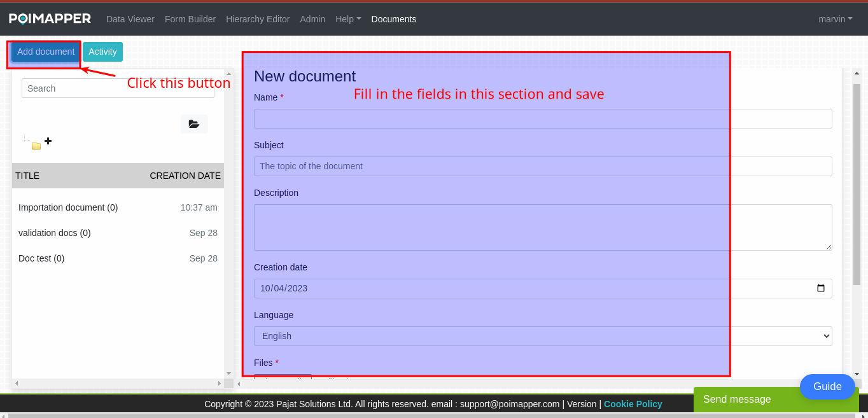
Task: Click left panel horizontal scroll right arrow
Action: pyautogui.click(x=220, y=384)
